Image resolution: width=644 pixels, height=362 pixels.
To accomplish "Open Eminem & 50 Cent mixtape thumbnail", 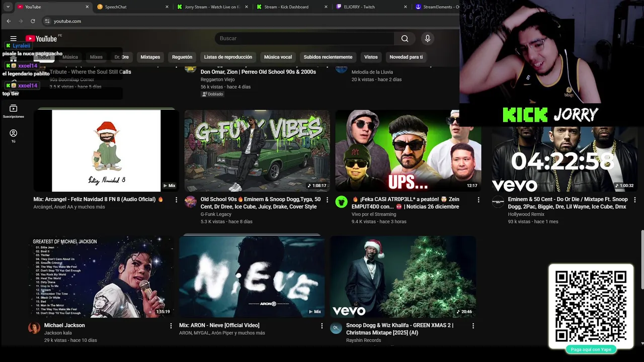I will coord(565,158).
